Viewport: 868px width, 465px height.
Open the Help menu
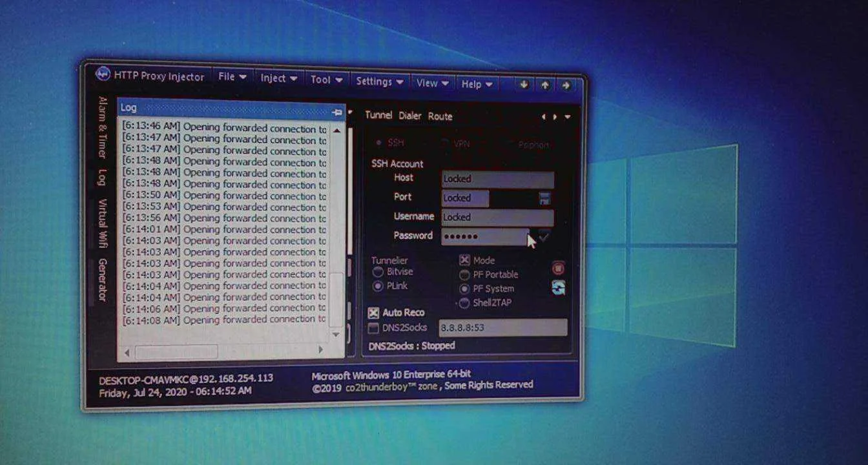click(477, 85)
